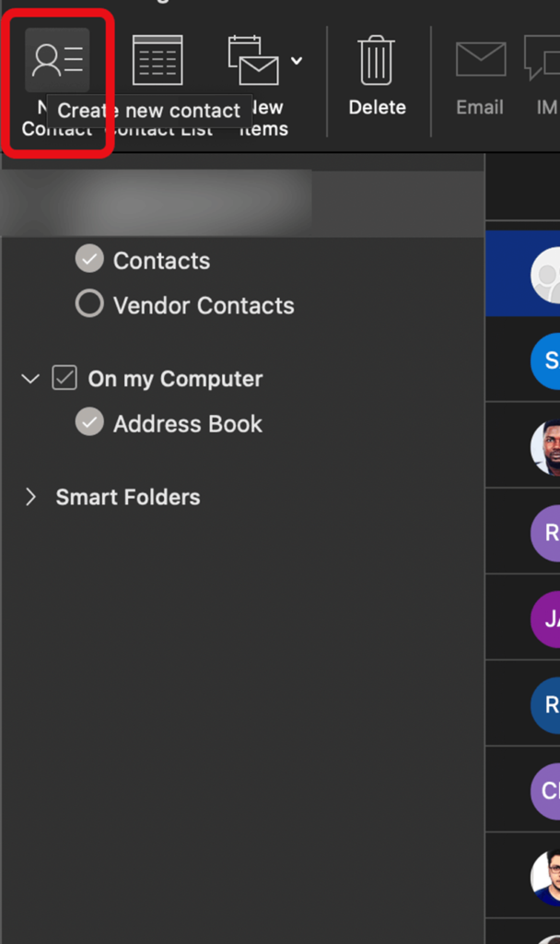Toggle the Contacts folder checkmark
Viewport: 560px width, 944px height.
coord(89,259)
